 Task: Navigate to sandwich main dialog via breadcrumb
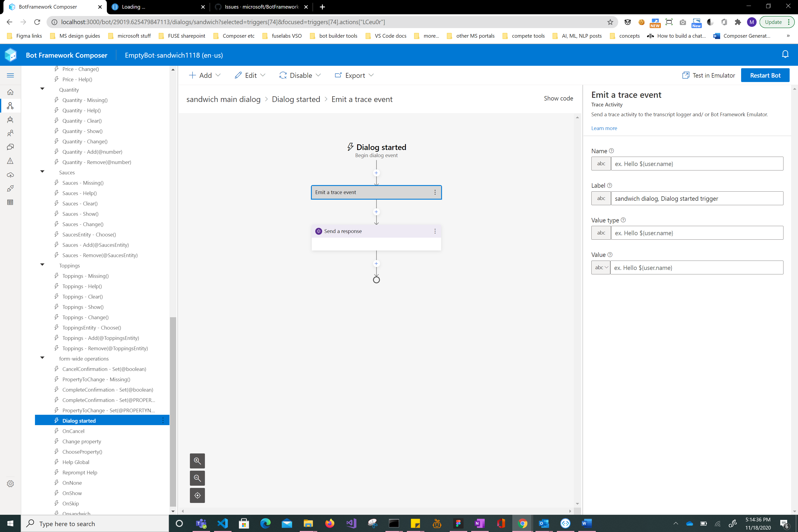click(x=223, y=99)
